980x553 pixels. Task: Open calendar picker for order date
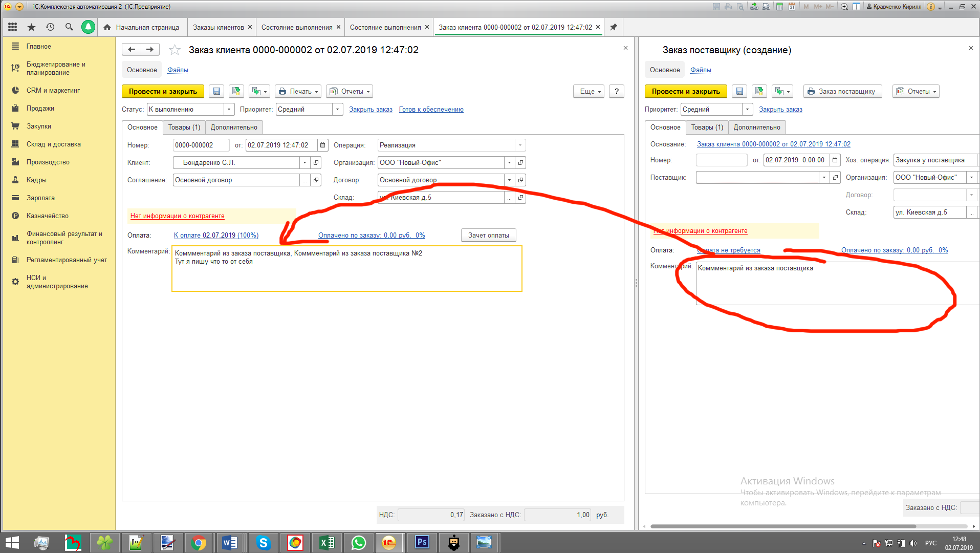tap(322, 145)
